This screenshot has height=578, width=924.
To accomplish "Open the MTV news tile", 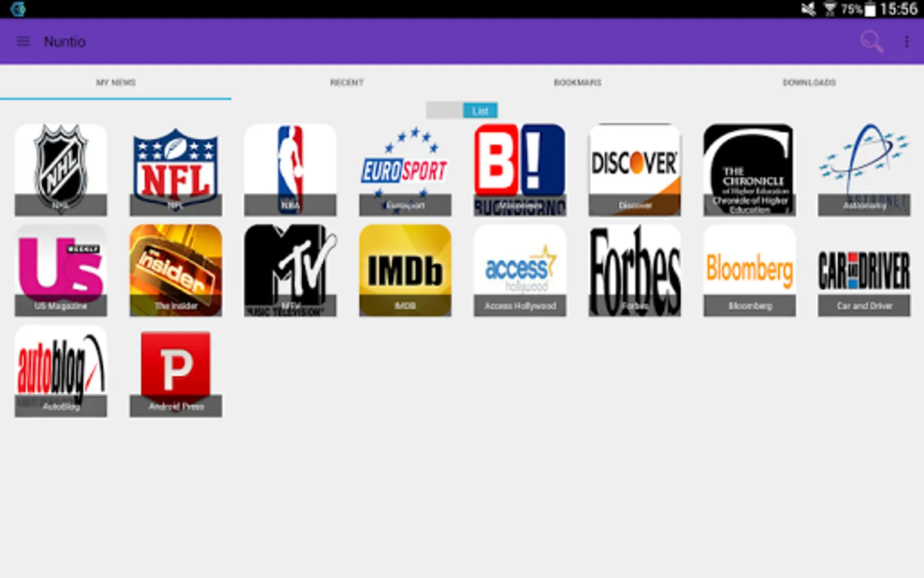I will [x=290, y=270].
